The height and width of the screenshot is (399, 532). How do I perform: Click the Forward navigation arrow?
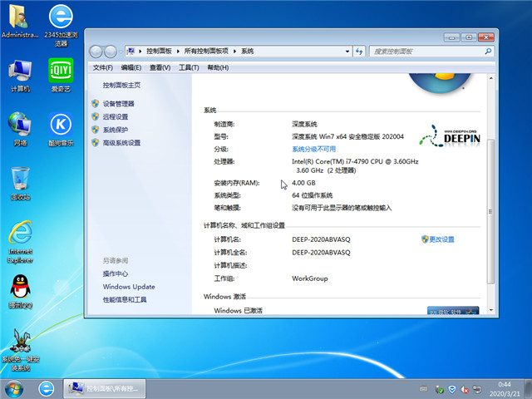[111, 52]
